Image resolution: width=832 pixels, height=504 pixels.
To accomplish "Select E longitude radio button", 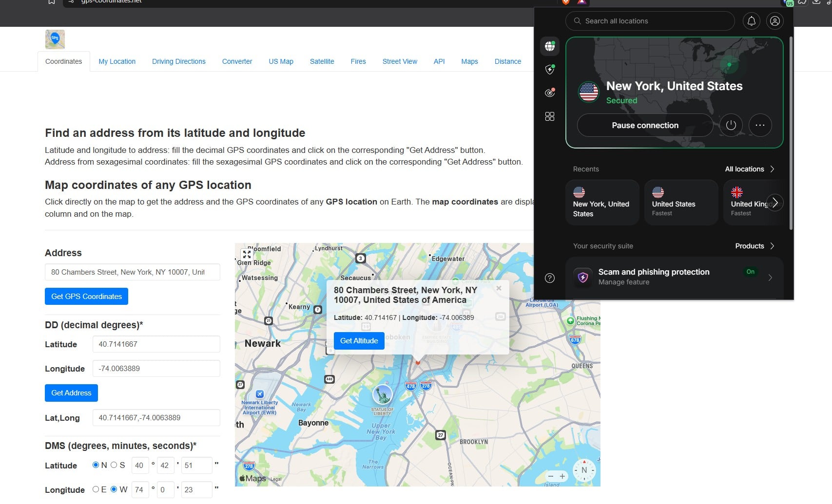I will (96, 489).
